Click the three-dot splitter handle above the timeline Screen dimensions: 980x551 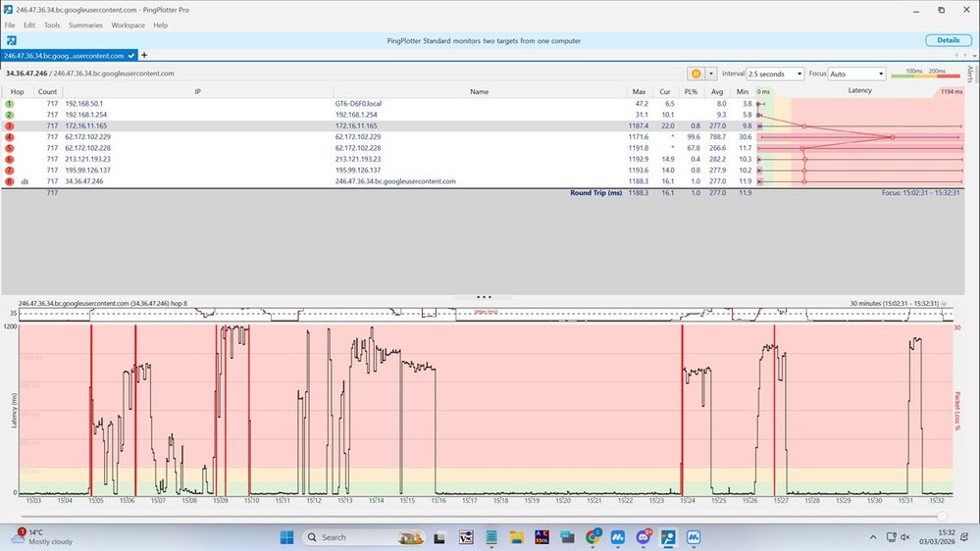pos(484,297)
